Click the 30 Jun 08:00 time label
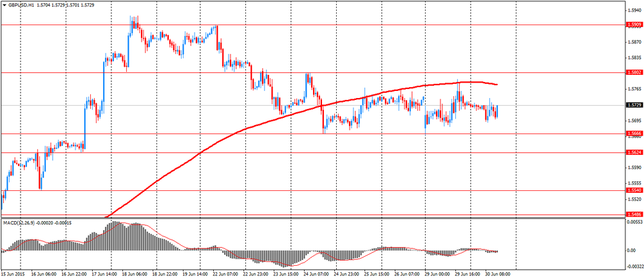Image resolution: width=644 pixels, height=278 pixels. [498, 273]
